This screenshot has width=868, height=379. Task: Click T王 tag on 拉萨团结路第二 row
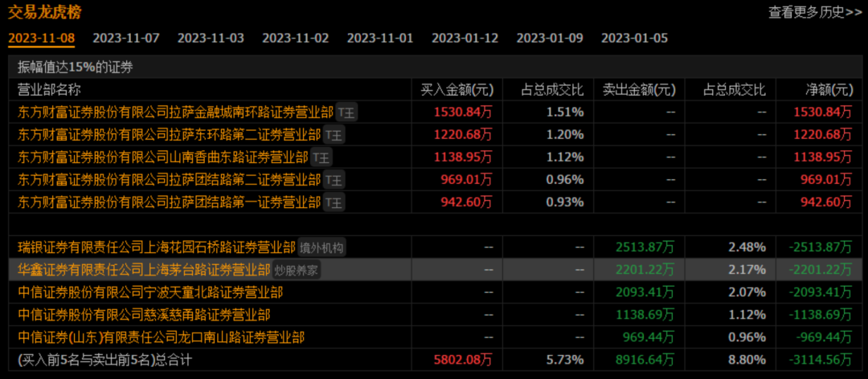(334, 180)
